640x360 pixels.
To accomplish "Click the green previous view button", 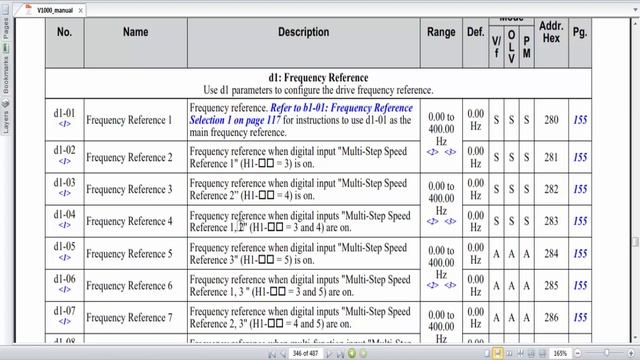I will (x=352, y=353).
